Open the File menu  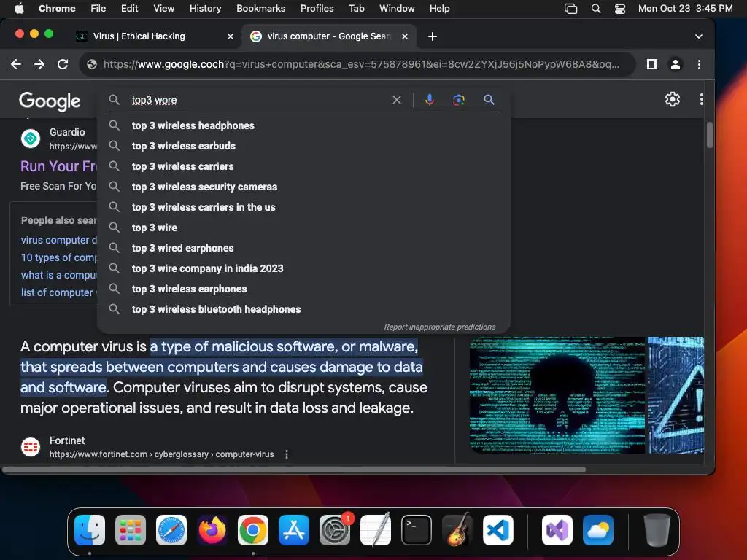98,9
